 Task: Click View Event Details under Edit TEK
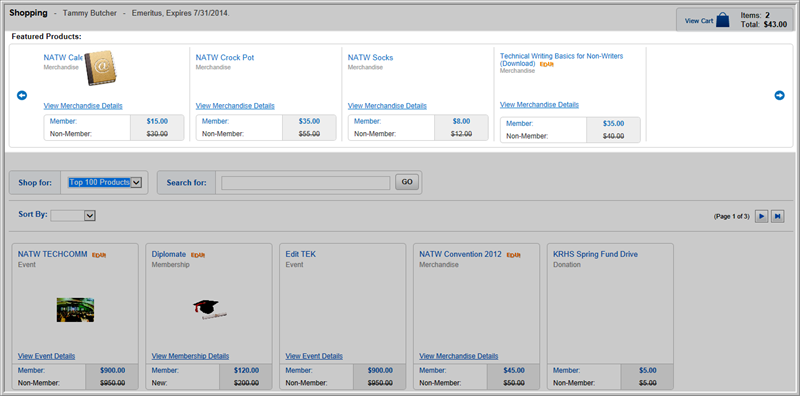click(314, 356)
